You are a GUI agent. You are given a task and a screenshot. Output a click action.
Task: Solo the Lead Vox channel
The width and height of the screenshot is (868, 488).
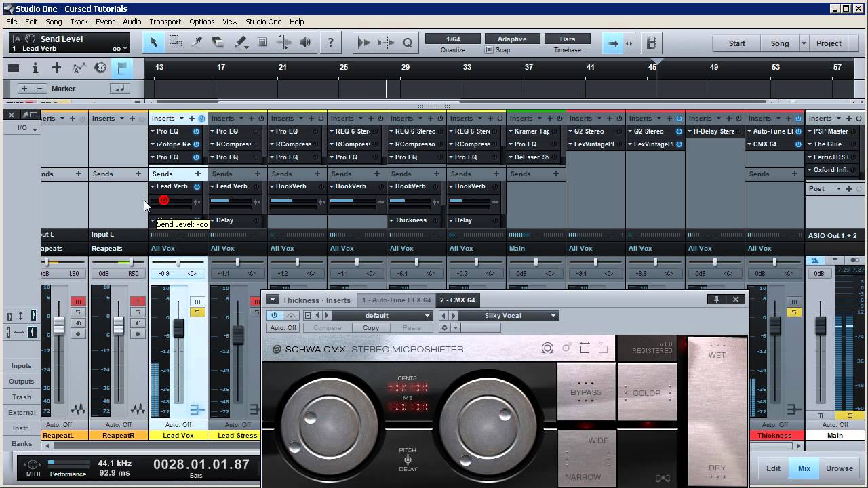[x=197, y=312]
